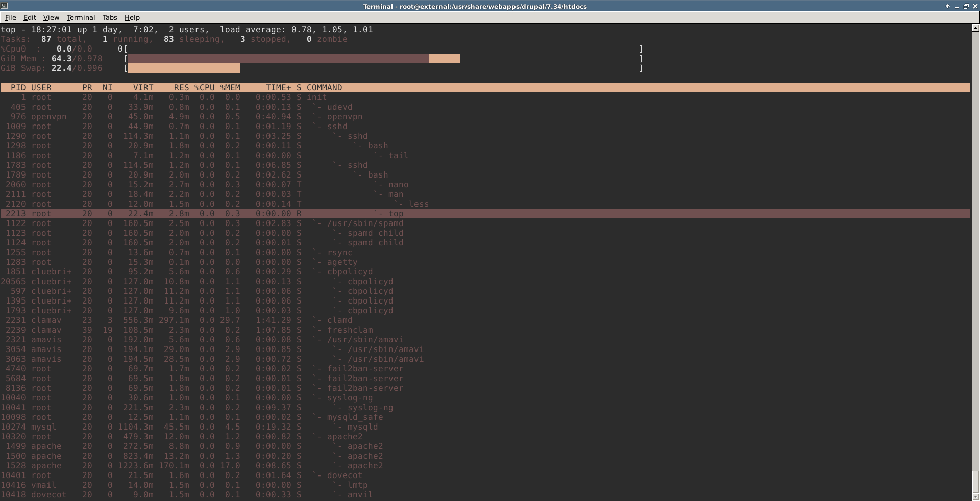Select the anvil process row
Image resolution: width=980 pixels, height=501 pixels.
(x=485, y=495)
